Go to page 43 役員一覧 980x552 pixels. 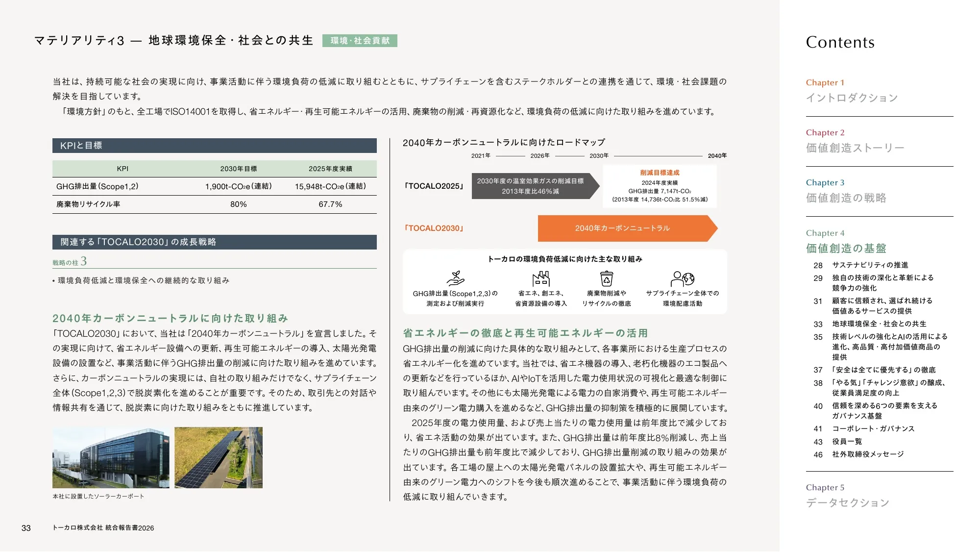(x=838, y=442)
